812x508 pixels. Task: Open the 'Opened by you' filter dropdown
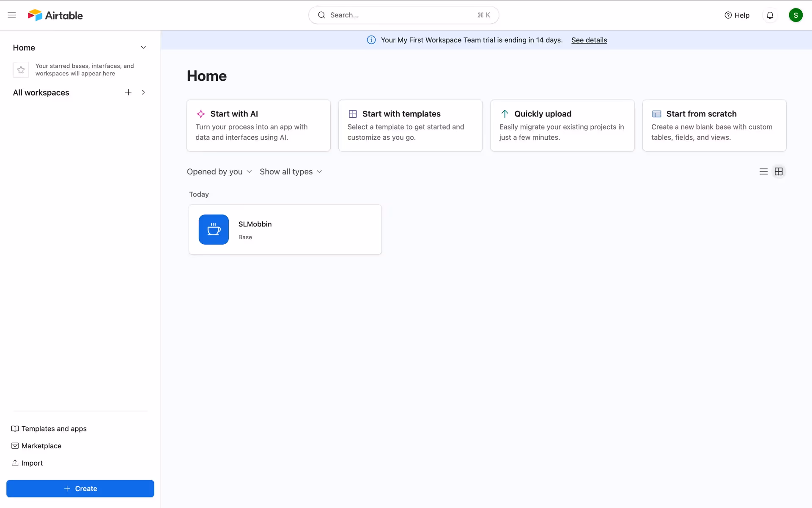219,171
